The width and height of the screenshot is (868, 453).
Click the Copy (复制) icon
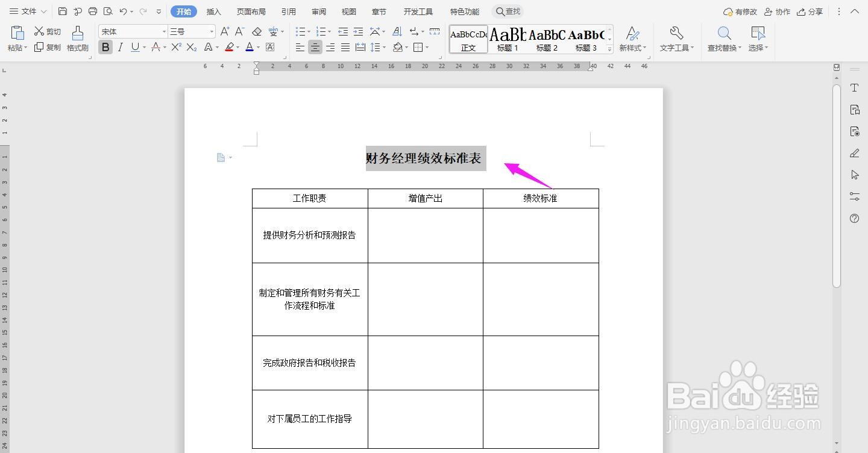coord(39,47)
